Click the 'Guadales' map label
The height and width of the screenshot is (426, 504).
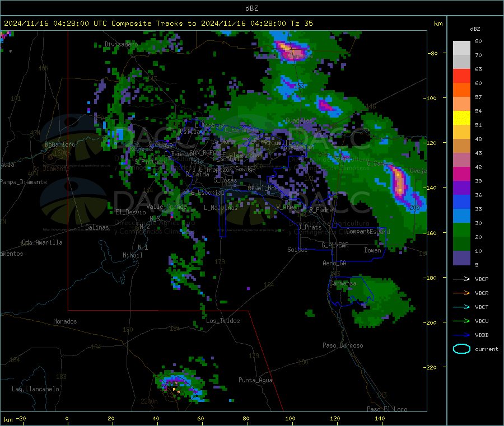pos(299,120)
